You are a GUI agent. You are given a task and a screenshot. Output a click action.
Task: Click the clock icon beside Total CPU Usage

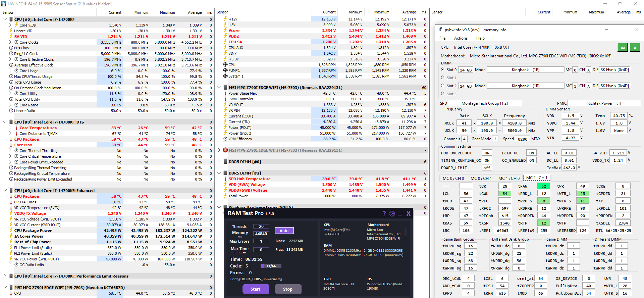tap(11, 82)
